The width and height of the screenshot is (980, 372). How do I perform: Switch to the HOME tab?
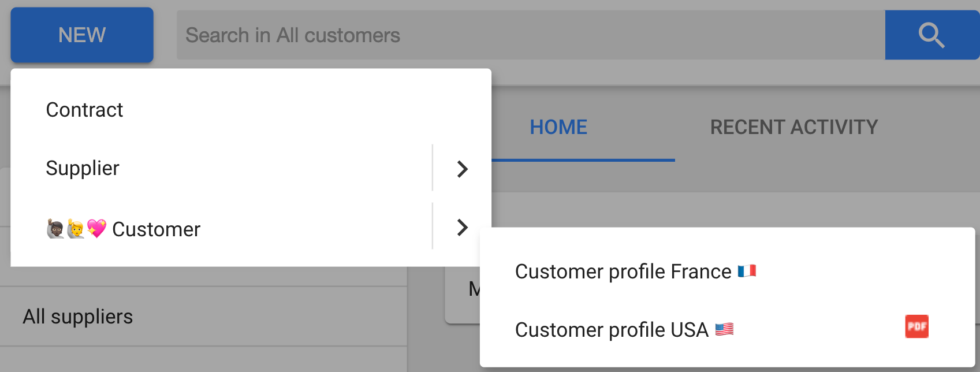click(558, 127)
